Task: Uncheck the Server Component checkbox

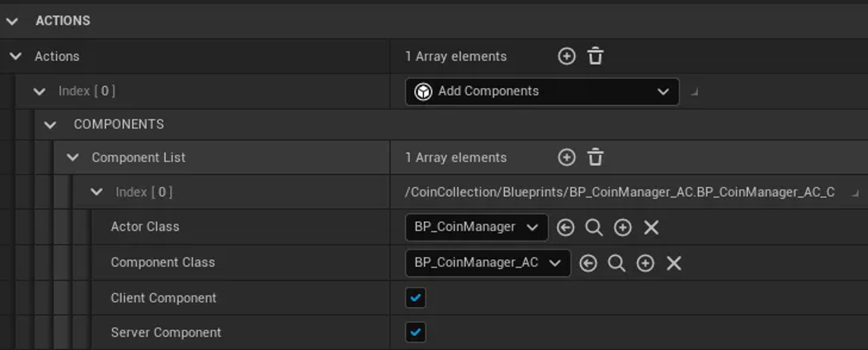Action: pos(415,332)
